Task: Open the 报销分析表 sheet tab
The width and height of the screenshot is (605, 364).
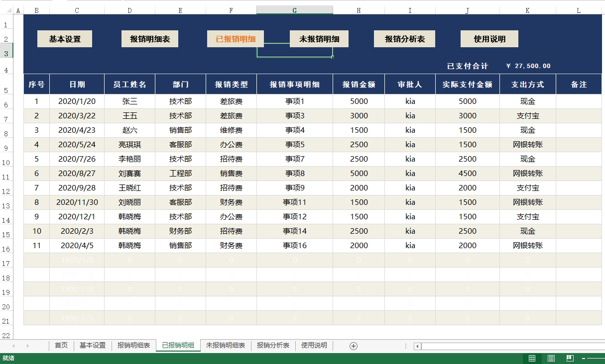Action: pyautogui.click(x=273, y=345)
